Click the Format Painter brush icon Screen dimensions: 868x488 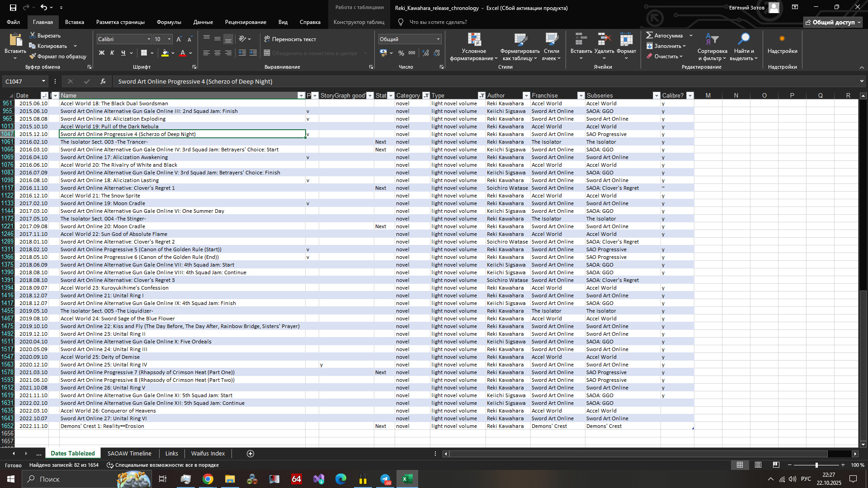[x=33, y=56]
